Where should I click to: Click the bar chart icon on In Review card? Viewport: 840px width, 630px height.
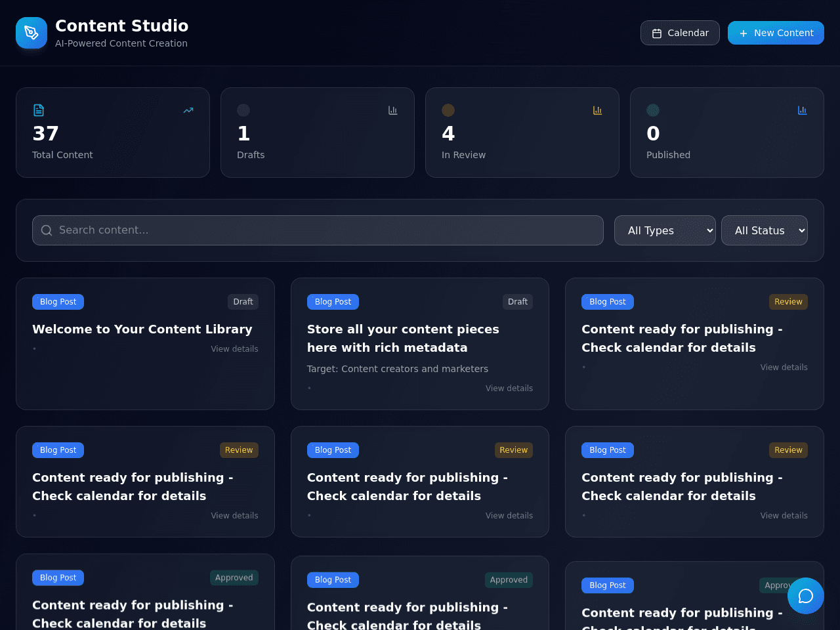pyautogui.click(x=598, y=110)
